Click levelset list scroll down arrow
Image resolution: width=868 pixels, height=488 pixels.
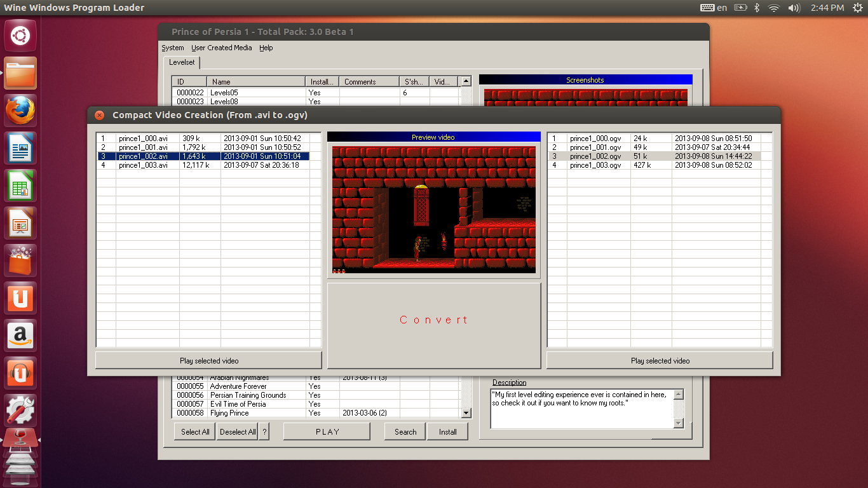pos(466,413)
